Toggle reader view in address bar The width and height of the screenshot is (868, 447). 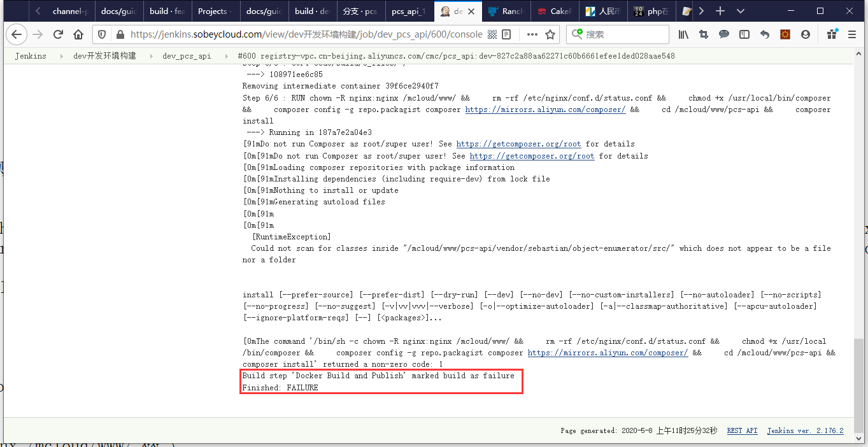pyautogui.click(x=506, y=34)
